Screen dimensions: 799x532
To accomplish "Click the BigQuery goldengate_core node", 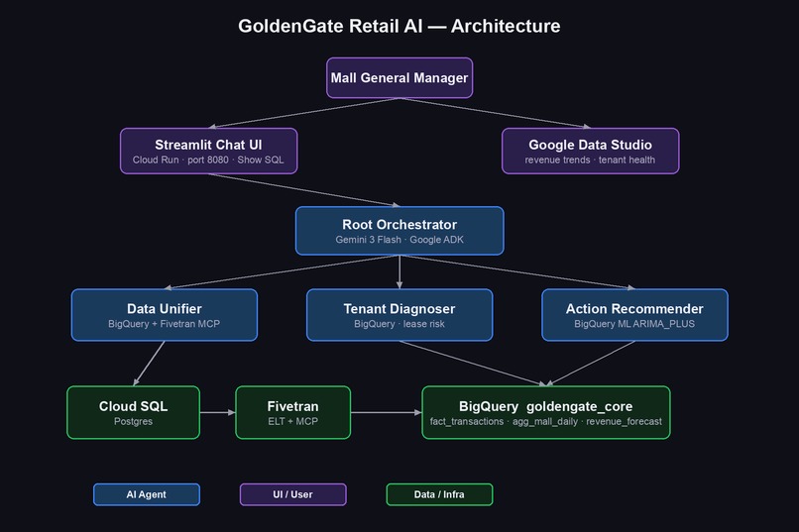I will 546,412.
